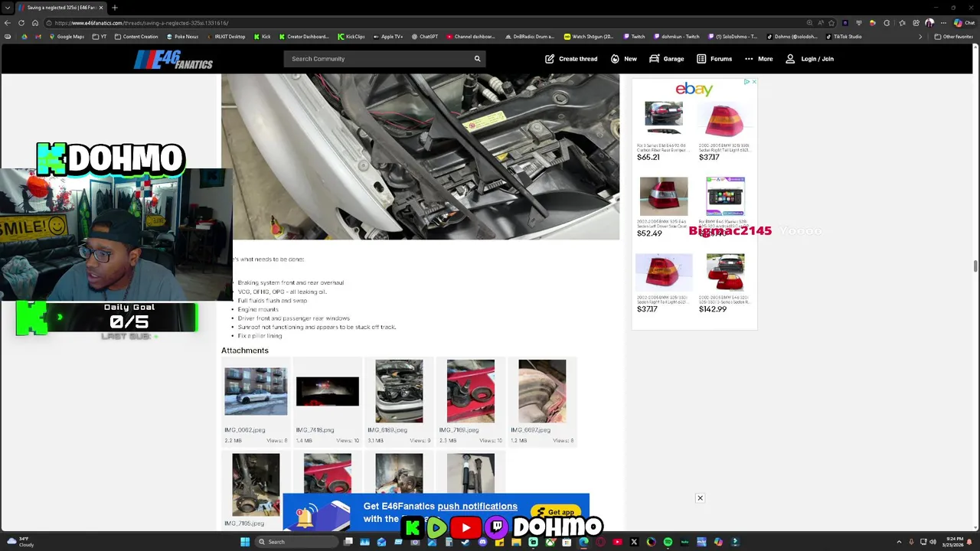Viewport: 980px width, 551px height.
Task: Open the More menu with three dots
Action: [x=759, y=59]
